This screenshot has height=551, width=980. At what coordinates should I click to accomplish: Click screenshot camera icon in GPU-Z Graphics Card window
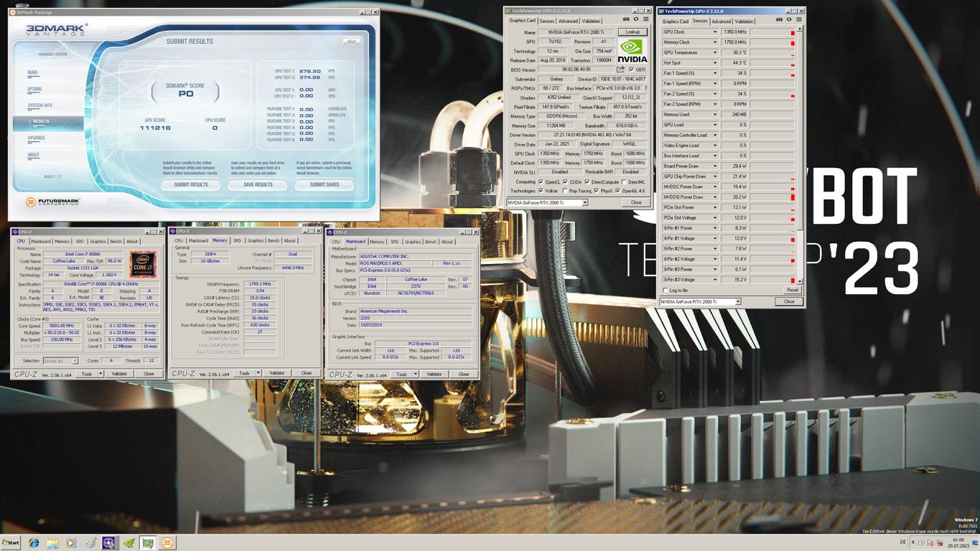pyautogui.click(x=626, y=19)
